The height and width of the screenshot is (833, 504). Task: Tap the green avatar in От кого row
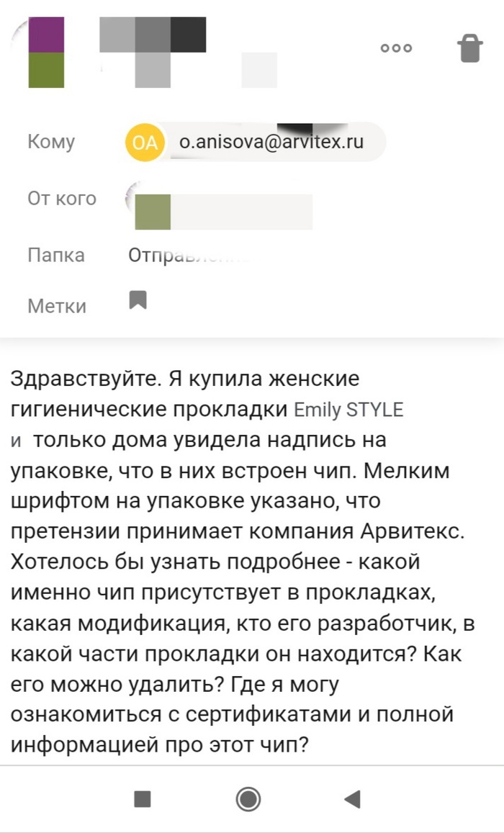pyautogui.click(x=153, y=212)
